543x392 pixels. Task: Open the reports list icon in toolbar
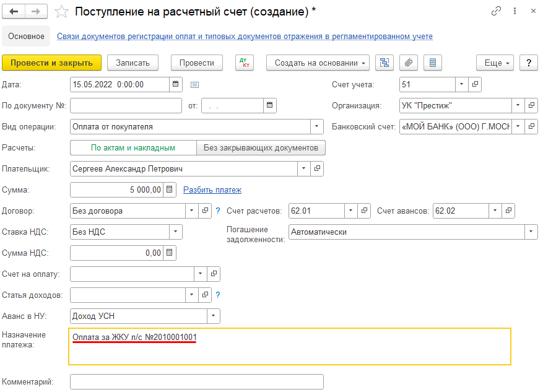tap(432, 63)
